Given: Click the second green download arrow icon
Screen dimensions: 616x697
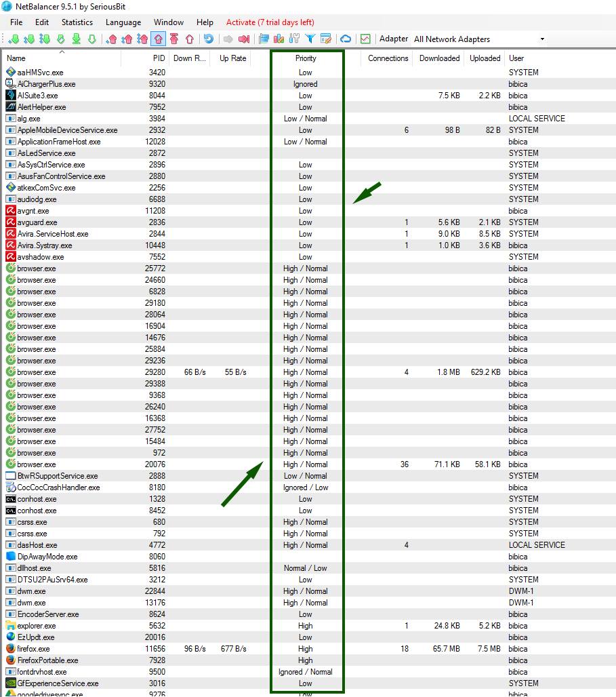Looking at the screenshot, I should tap(29, 39).
